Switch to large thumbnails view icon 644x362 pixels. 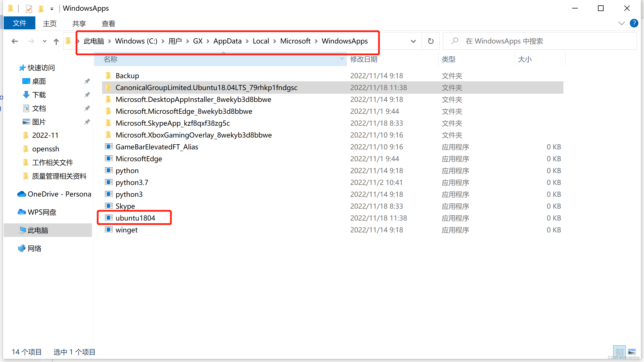632,352
